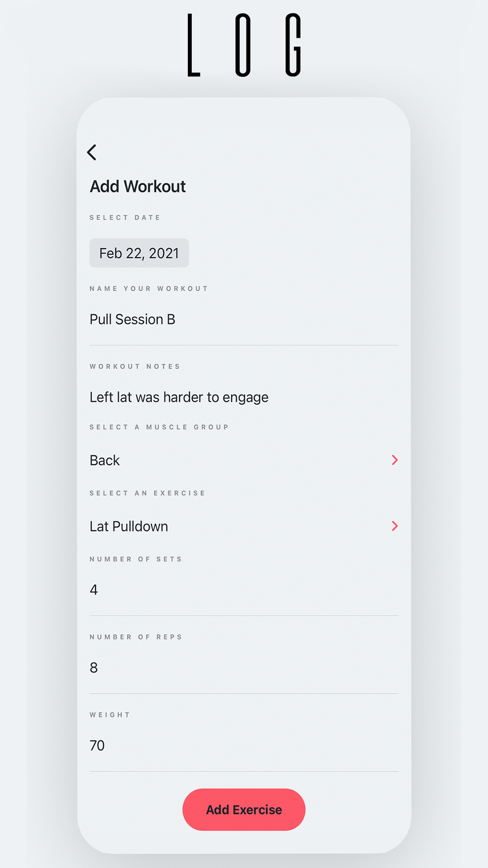The width and height of the screenshot is (488, 868).
Task: Edit the number of sets value 4
Action: (244, 590)
